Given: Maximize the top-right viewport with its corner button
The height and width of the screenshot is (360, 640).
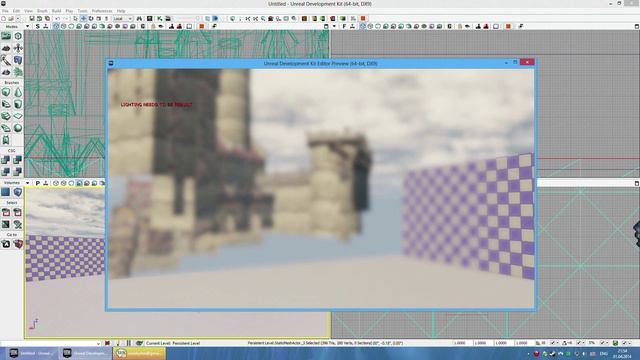Looking at the screenshot, I should [637, 27].
